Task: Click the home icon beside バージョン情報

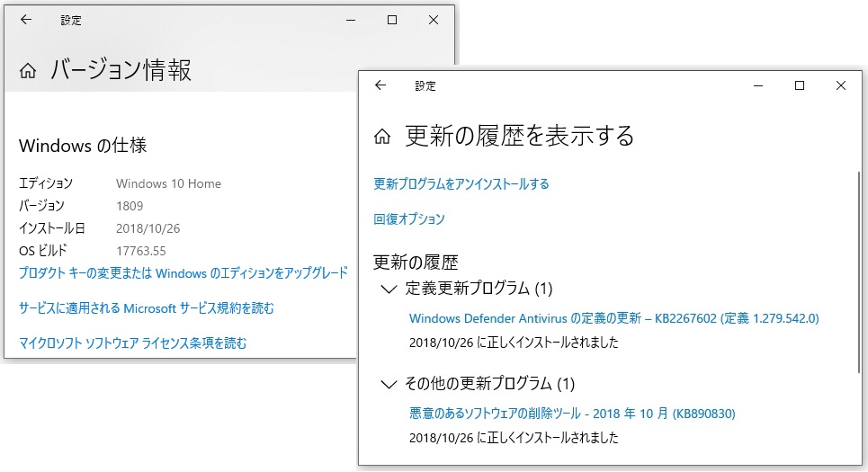Action: (x=29, y=71)
